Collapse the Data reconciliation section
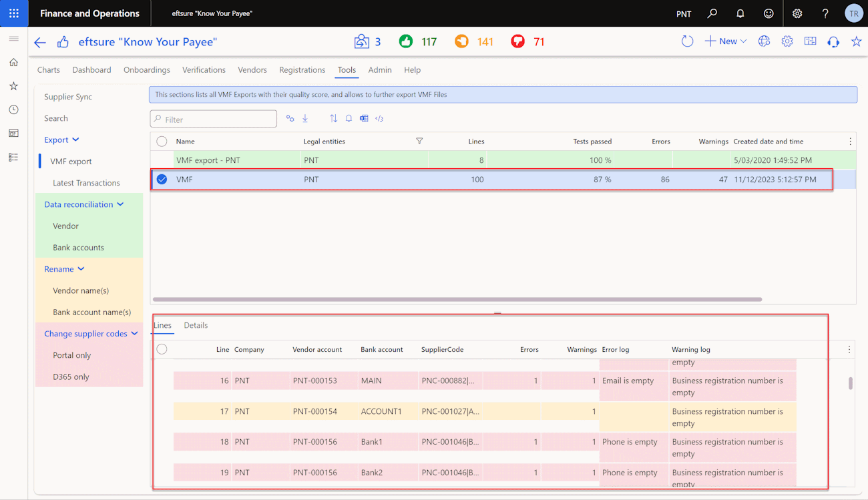The height and width of the screenshot is (500, 868). coord(120,204)
